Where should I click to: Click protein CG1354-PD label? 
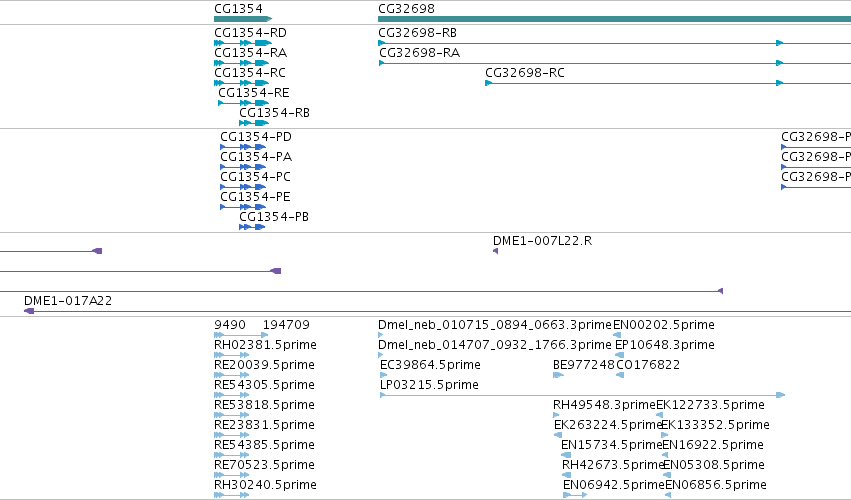pyautogui.click(x=256, y=137)
